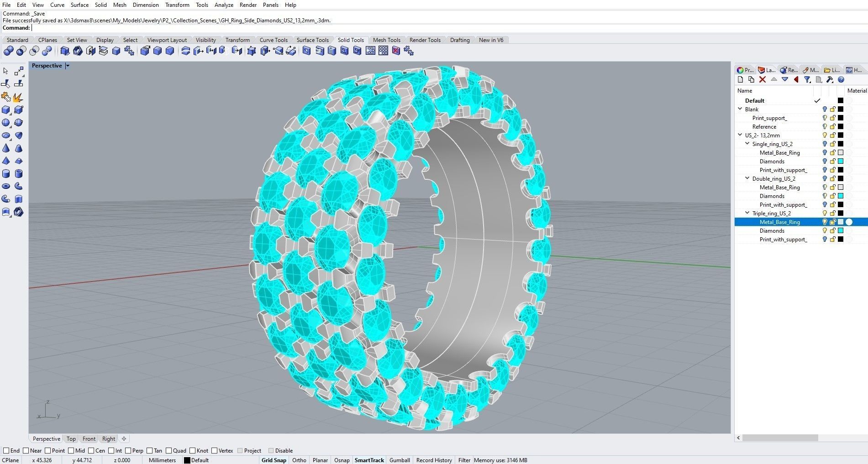The image size is (868, 464).
Task: Select the Cone tool
Action: pyautogui.click(x=6, y=148)
